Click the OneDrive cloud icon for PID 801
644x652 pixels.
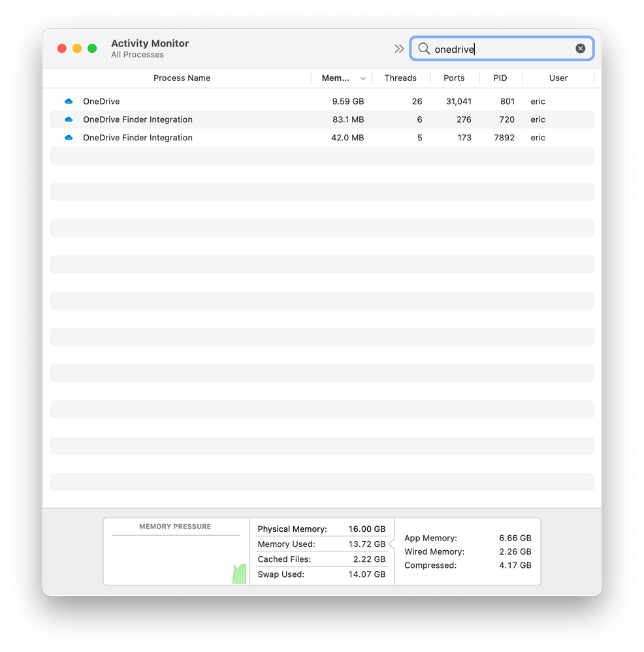(69, 101)
